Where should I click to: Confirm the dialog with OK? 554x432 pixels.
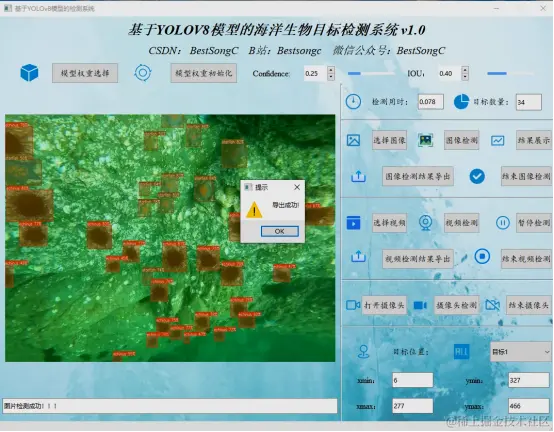279,231
